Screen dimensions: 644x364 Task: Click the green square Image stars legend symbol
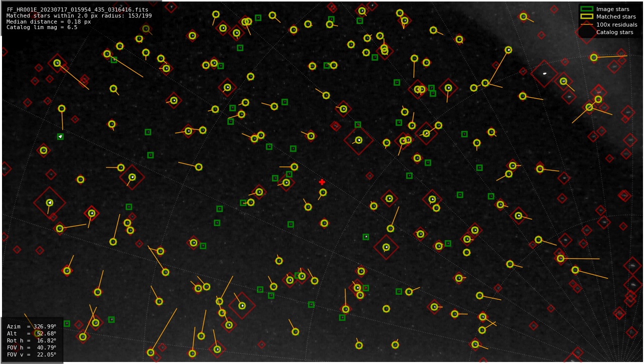586,9
